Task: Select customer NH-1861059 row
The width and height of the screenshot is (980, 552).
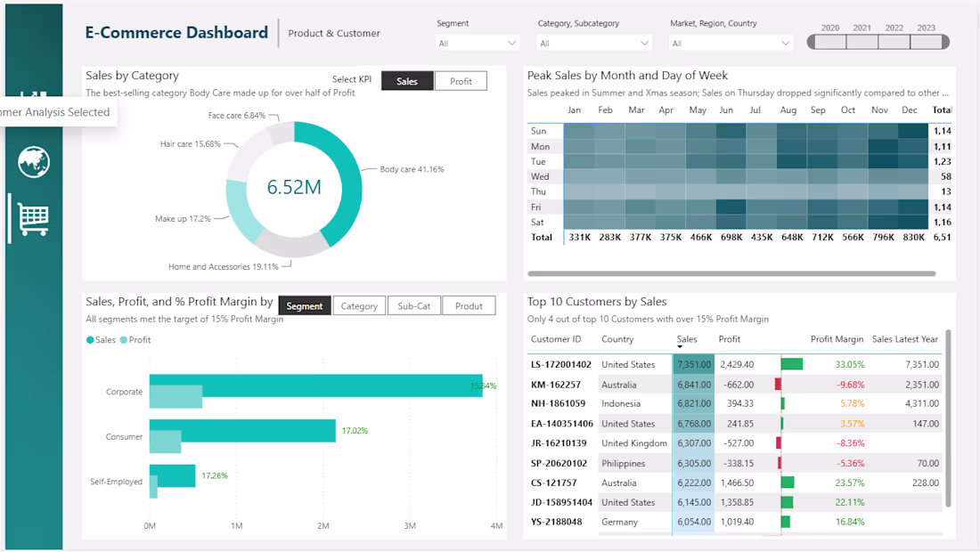Action: pyautogui.click(x=735, y=404)
